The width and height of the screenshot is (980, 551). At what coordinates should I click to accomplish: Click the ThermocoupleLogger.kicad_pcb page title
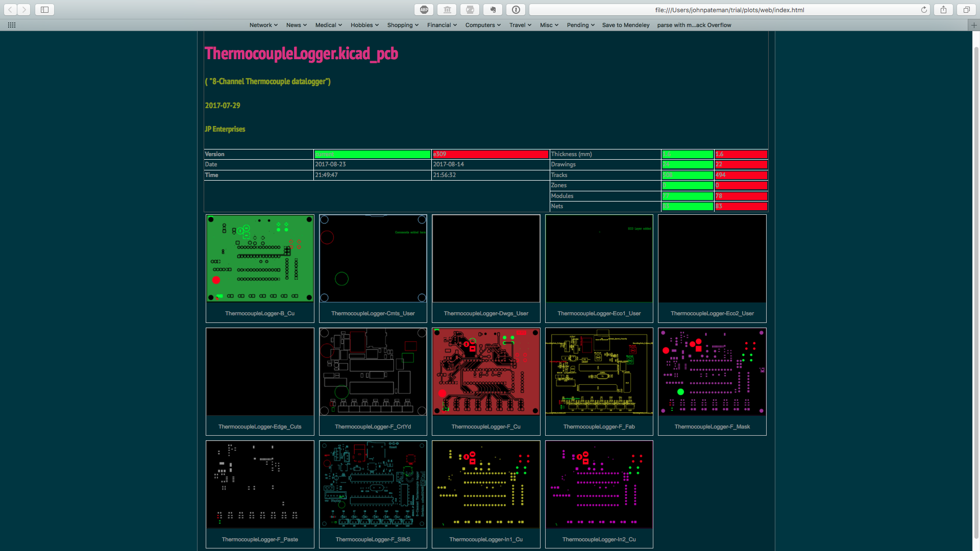tap(301, 54)
